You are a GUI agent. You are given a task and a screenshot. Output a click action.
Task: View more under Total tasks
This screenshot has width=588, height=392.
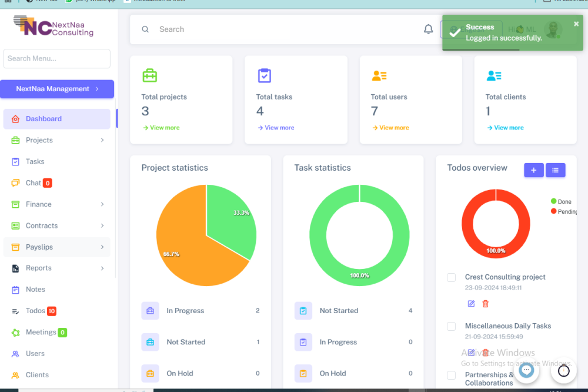[x=276, y=128]
